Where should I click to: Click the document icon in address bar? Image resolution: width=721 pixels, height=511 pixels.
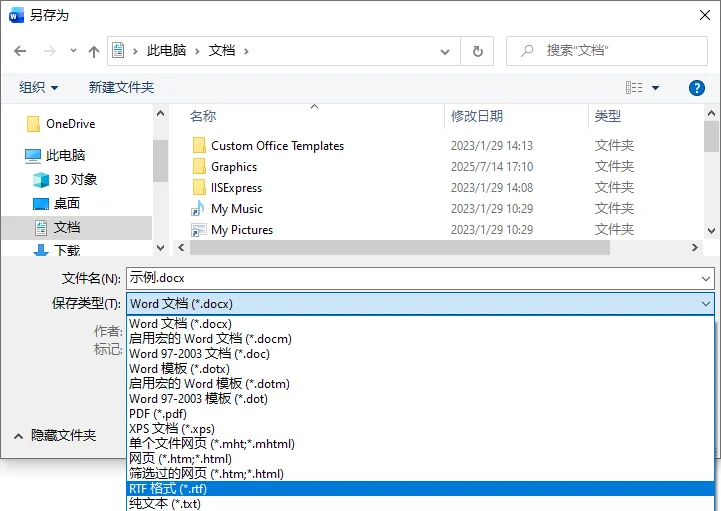(118, 51)
